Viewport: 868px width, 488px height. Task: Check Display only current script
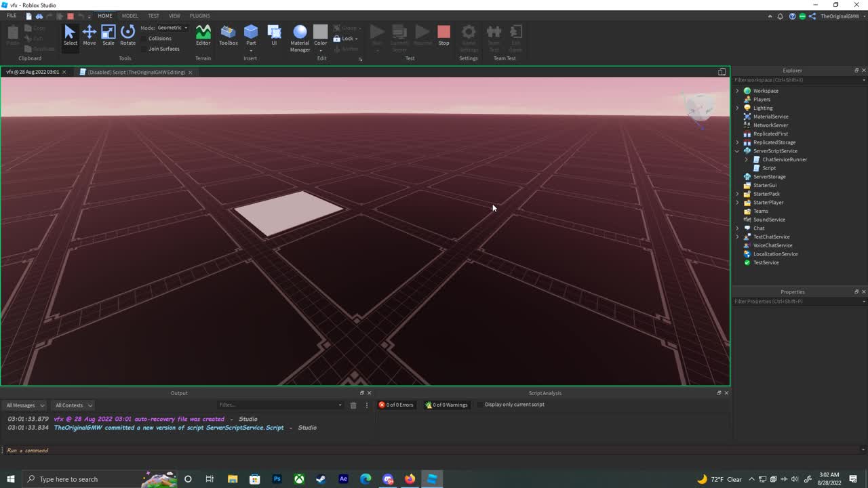click(480, 405)
